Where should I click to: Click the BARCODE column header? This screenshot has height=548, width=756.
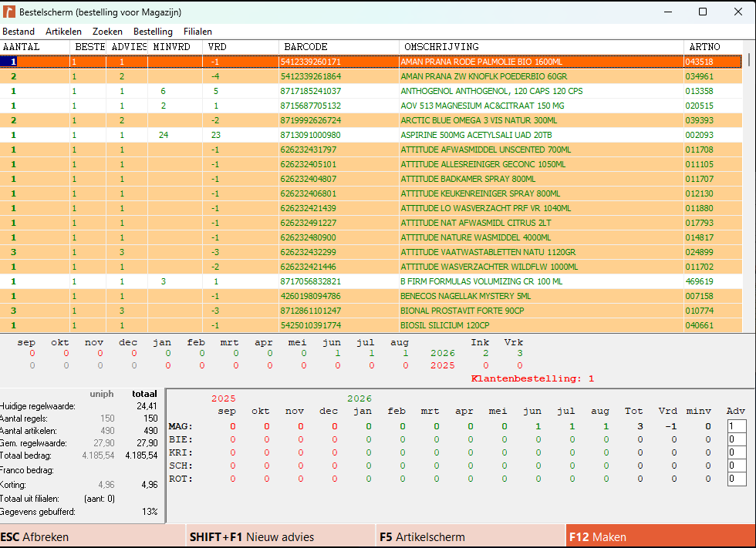[339, 47]
